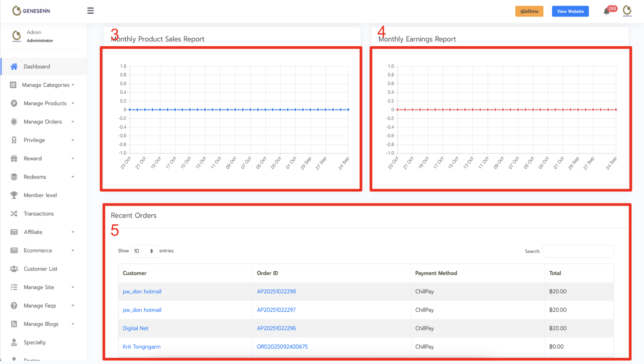
Task: Click the Reward gift icon
Action: (x=14, y=159)
